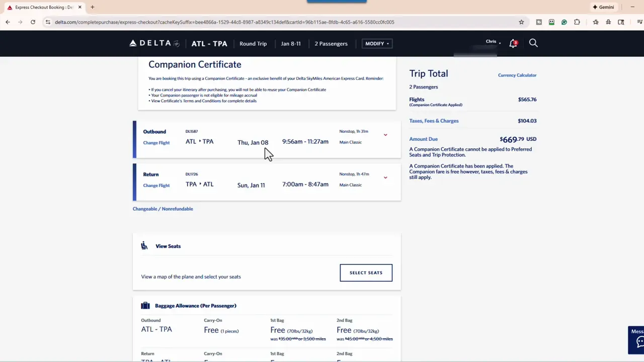
Task: Open the browser side panel search icon
Action: point(621,22)
